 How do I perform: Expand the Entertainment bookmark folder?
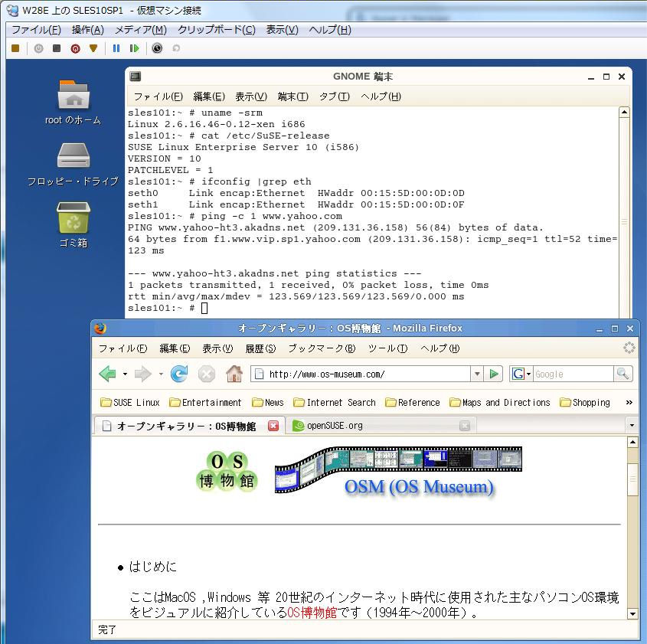coord(205,402)
